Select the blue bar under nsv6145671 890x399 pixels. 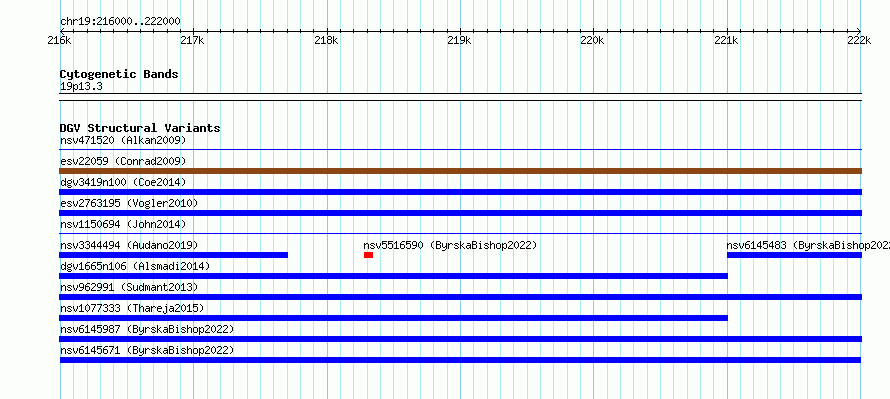(x=460, y=360)
